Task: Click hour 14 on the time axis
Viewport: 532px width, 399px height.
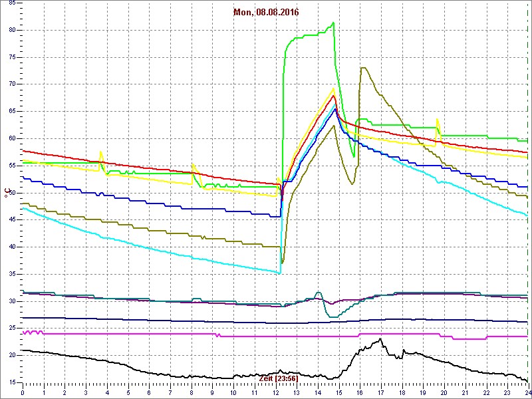Action: coord(317,392)
